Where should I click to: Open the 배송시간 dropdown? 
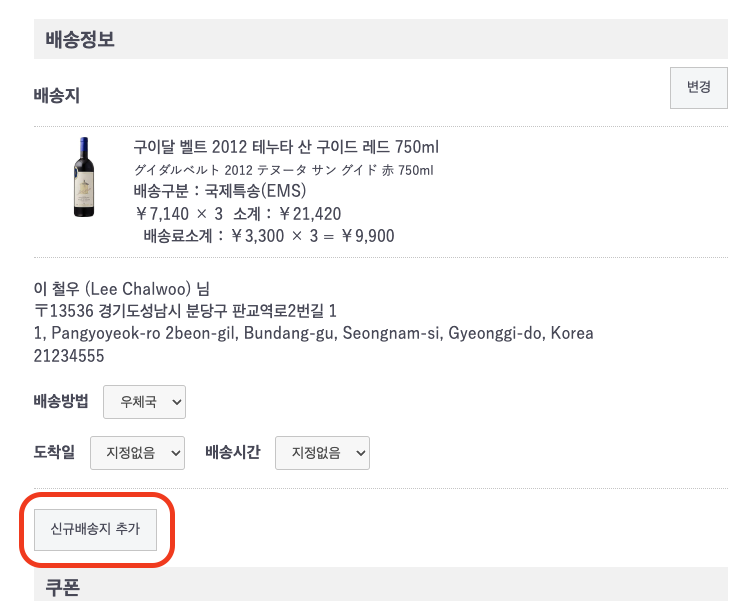coord(322,452)
